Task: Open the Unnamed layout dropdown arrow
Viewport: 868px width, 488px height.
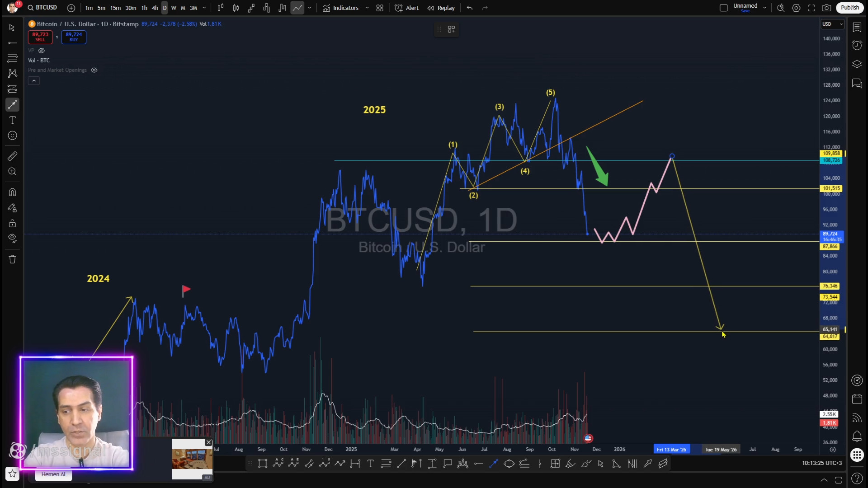Action: tap(765, 8)
